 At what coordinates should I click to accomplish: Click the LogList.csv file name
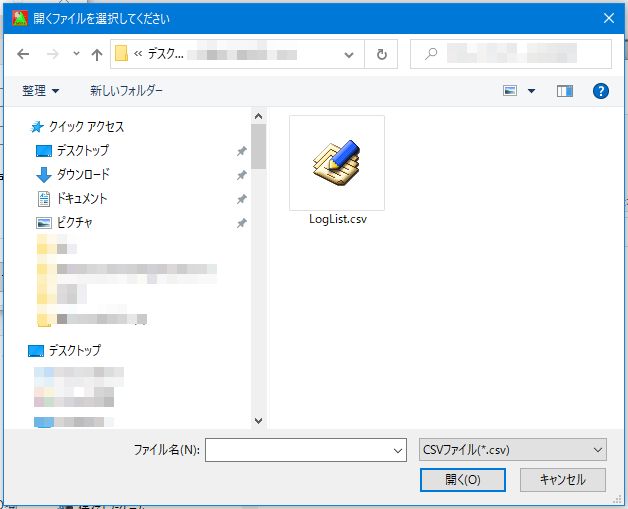pos(338,219)
